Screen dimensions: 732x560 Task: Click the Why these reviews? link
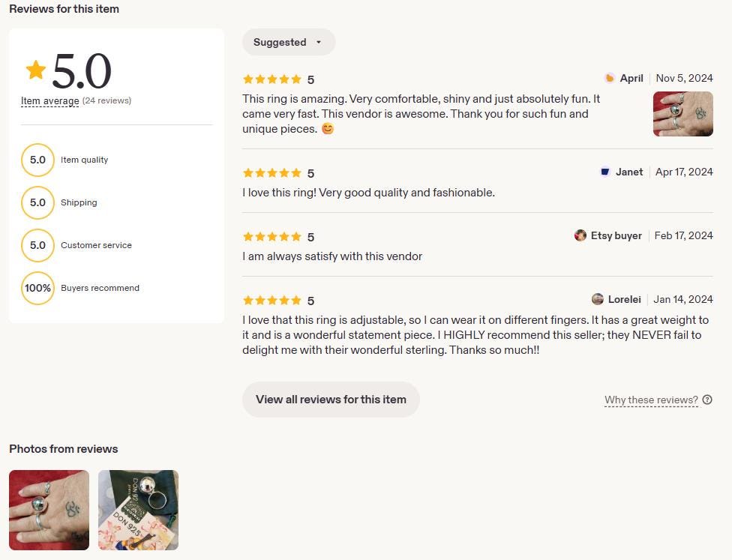click(x=651, y=400)
